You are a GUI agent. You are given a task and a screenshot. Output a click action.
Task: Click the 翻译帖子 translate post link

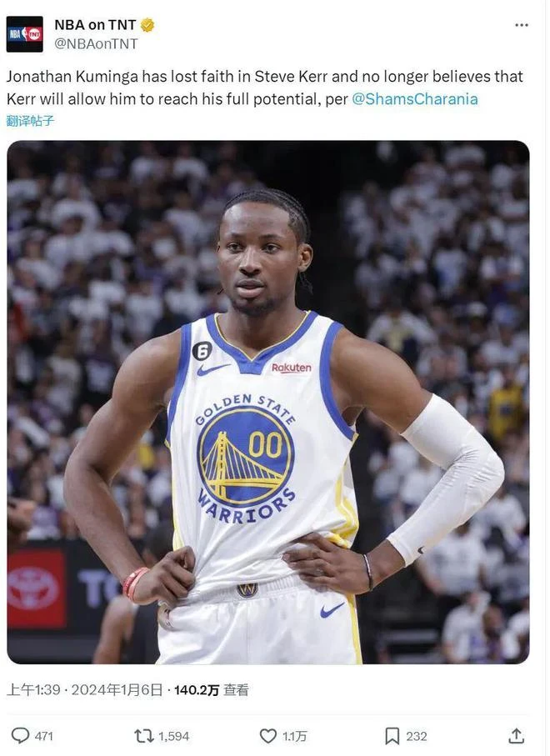click(x=30, y=121)
